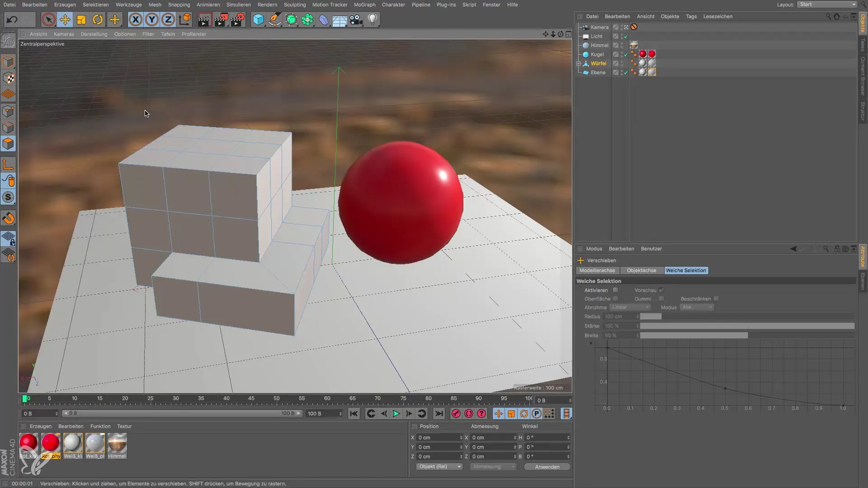Enable the Aktivieren checkbox
Image resolution: width=868 pixels, height=488 pixels.
coord(615,290)
